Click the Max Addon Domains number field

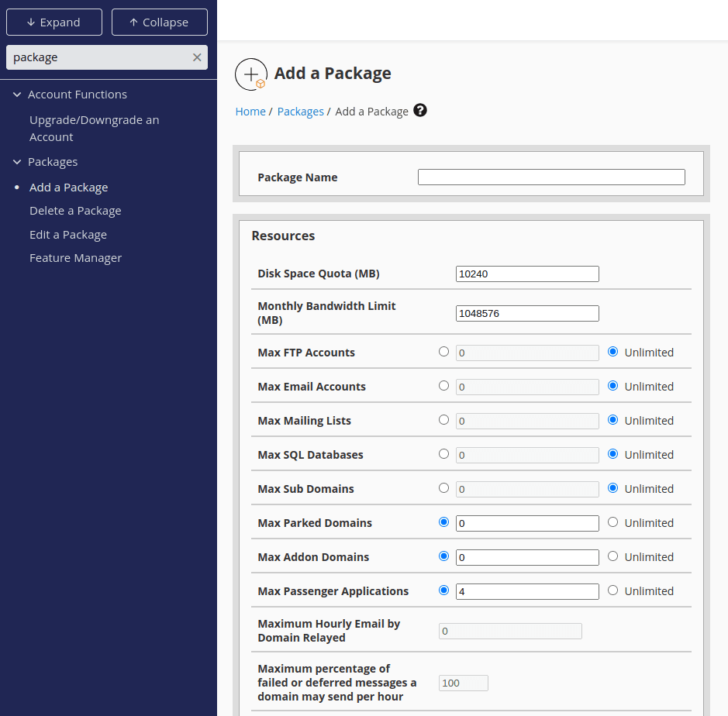click(527, 557)
